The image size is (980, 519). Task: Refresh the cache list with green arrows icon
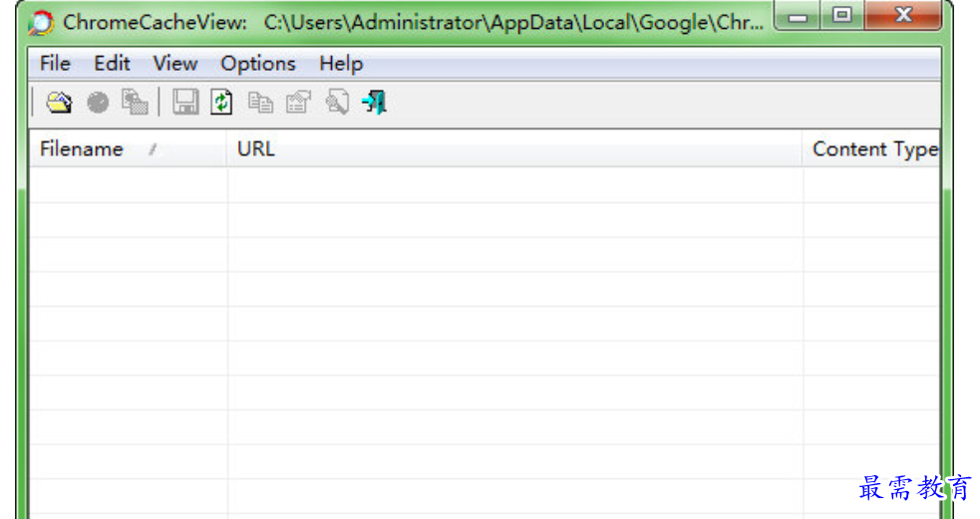pos(222,103)
